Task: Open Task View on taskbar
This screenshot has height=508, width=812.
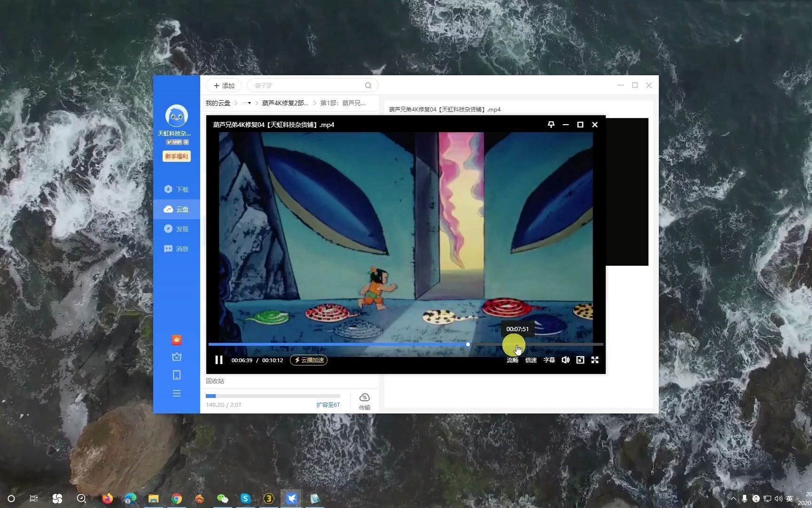Action: pyautogui.click(x=34, y=499)
